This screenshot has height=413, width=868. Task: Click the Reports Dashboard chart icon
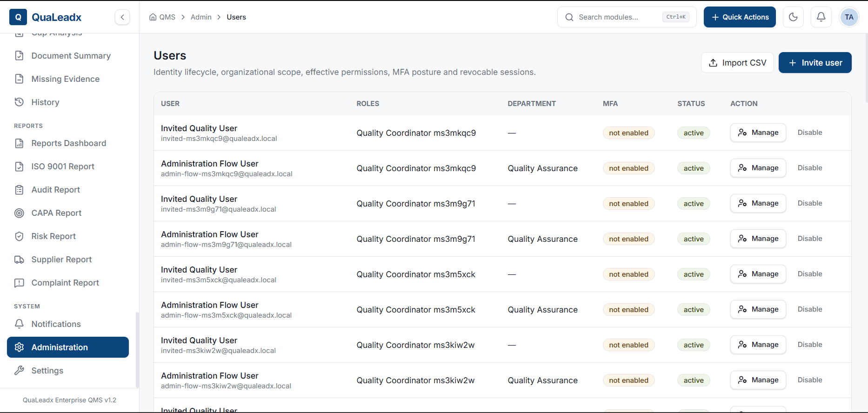tap(19, 143)
